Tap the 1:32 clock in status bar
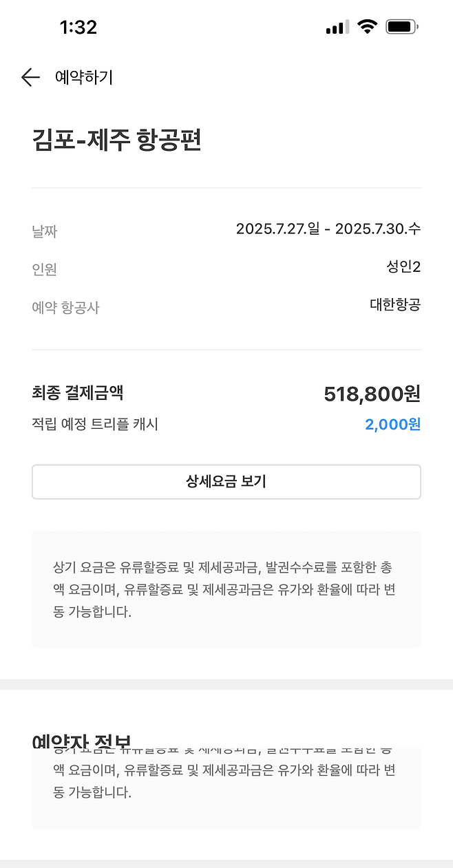 tap(78, 28)
